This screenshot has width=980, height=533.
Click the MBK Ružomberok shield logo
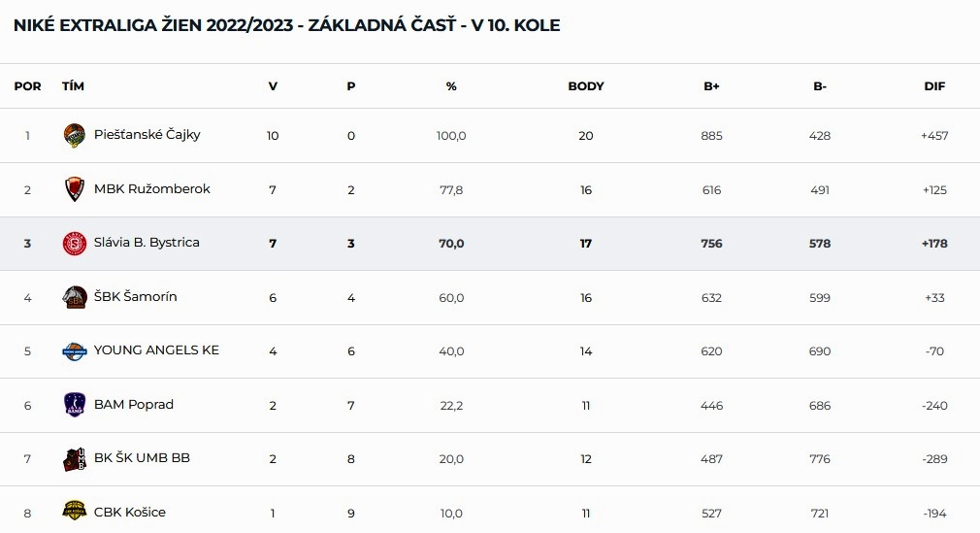[x=75, y=189]
